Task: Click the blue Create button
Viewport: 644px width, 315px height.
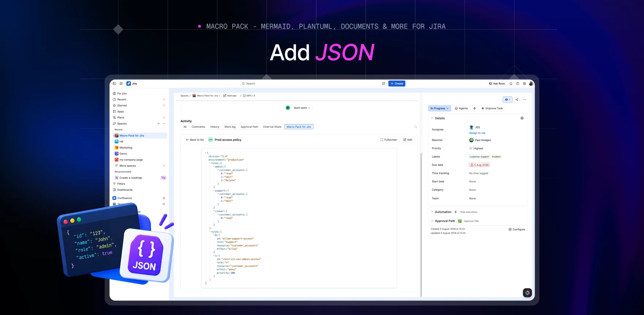Action: [x=397, y=84]
